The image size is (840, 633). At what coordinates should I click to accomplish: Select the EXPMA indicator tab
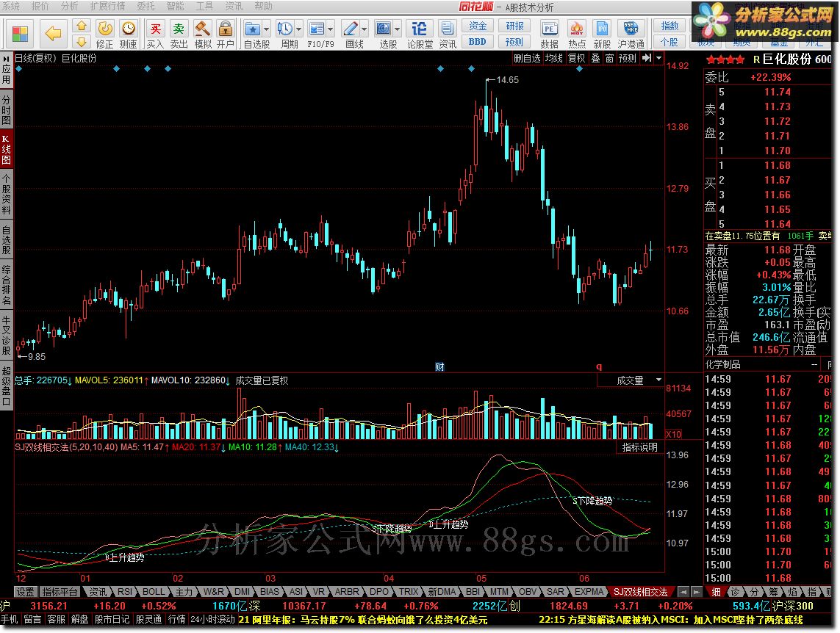pyautogui.click(x=589, y=591)
